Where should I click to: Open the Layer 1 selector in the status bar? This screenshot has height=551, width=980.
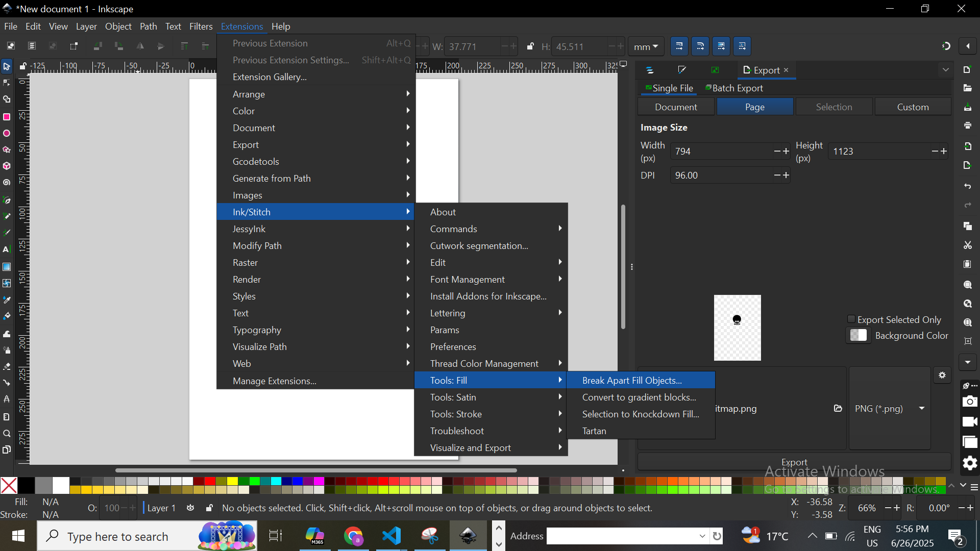pyautogui.click(x=162, y=508)
